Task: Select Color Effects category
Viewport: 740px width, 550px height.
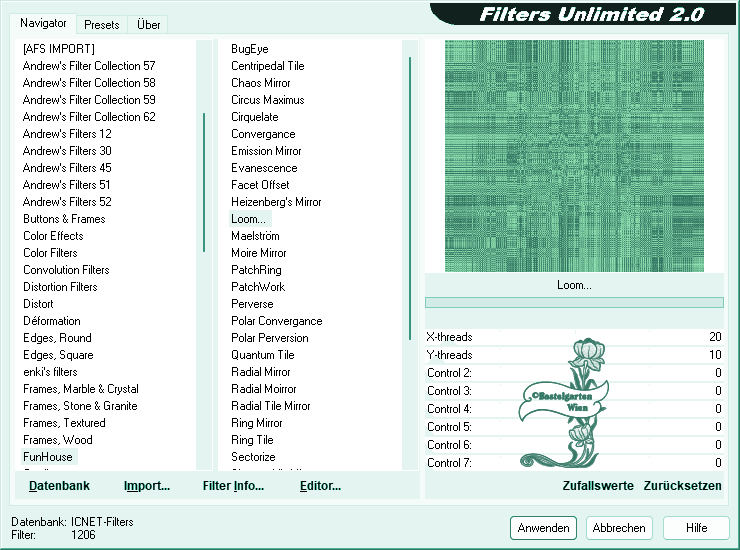Action: coord(53,236)
